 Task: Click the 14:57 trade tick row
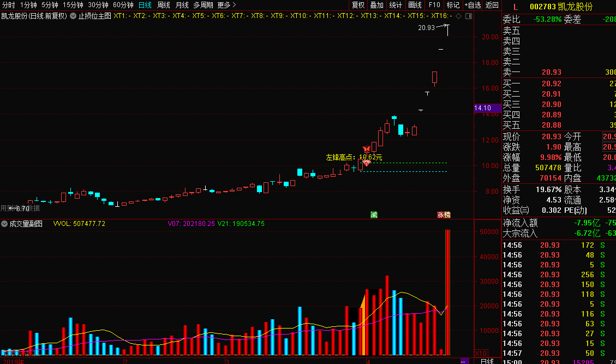tap(559, 354)
